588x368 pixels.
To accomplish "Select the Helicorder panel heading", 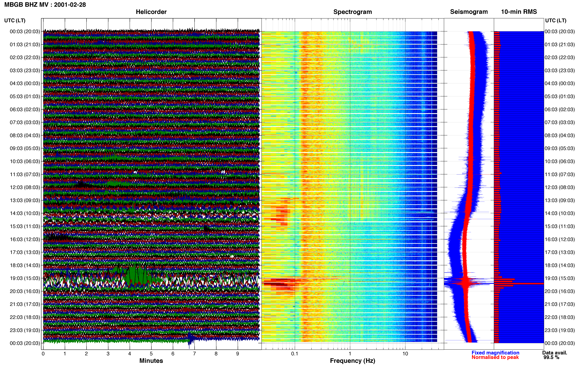I will click(x=151, y=12).
